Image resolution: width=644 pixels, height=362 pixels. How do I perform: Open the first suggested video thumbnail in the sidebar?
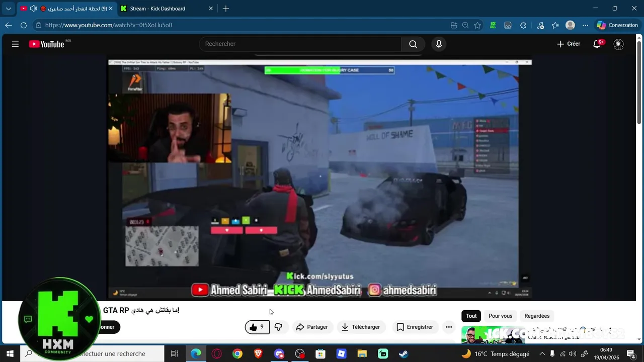493,335
